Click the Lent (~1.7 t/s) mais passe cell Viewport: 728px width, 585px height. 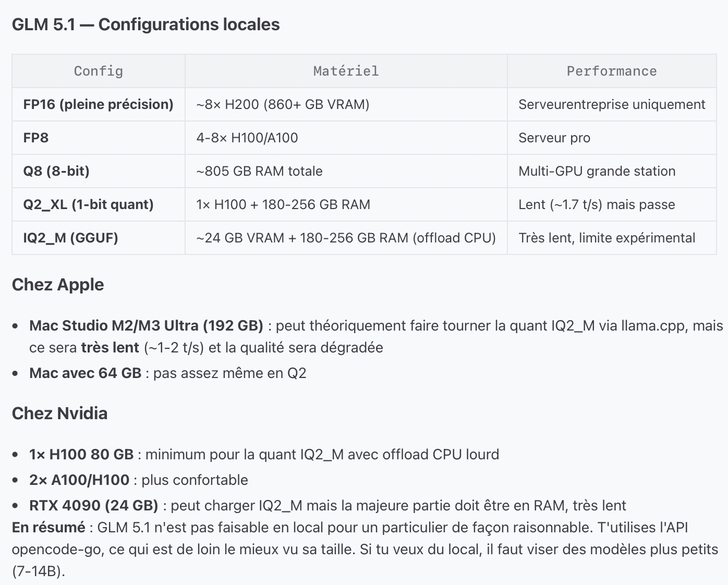pos(612,204)
